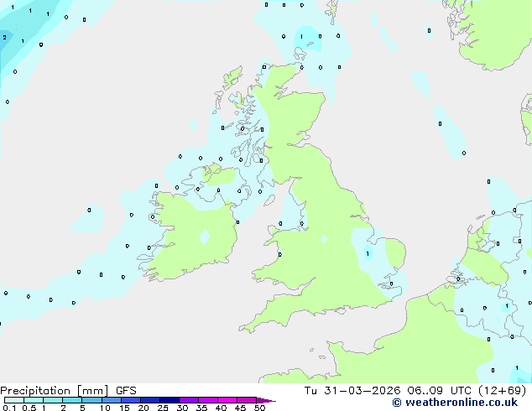Select the 'Precipitation [mm]' title text

coord(55,391)
